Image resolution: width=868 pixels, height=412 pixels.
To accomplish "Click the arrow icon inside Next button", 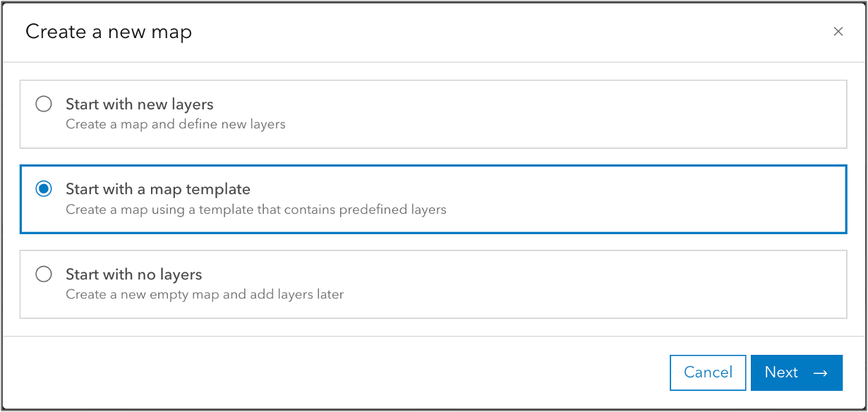I will [819, 372].
